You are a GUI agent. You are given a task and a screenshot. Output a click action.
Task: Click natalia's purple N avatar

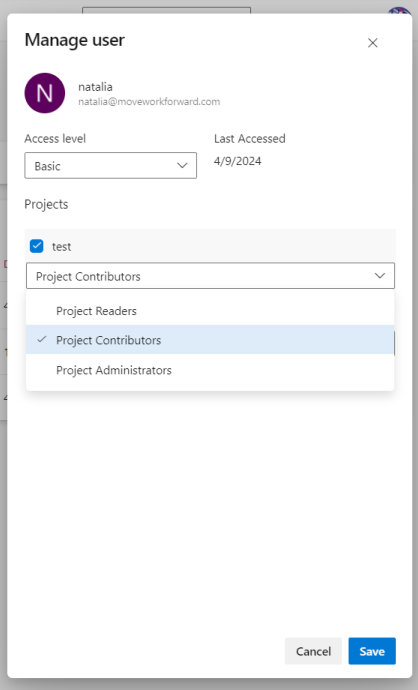pos(44,93)
